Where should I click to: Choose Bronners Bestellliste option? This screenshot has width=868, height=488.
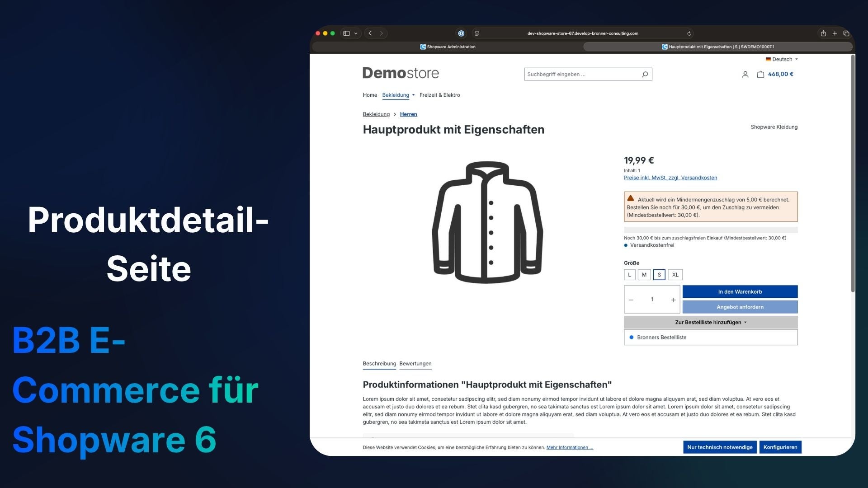(711, 338)
